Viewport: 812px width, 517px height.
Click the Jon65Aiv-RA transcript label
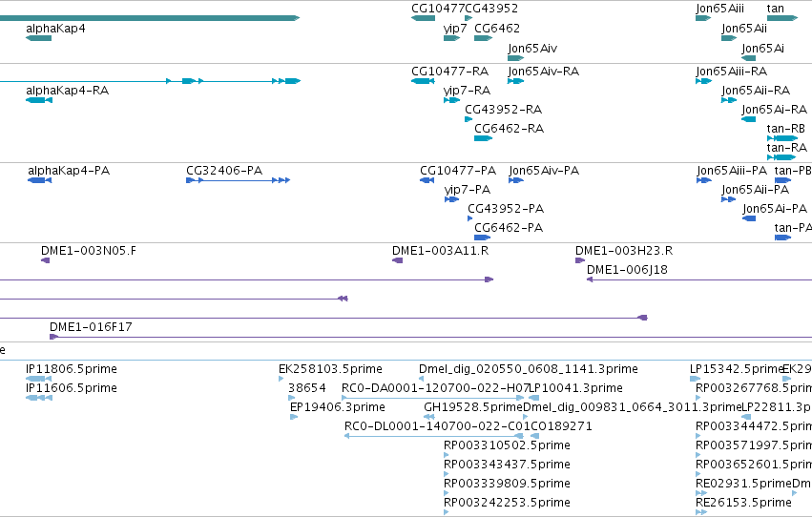[543, 72]
